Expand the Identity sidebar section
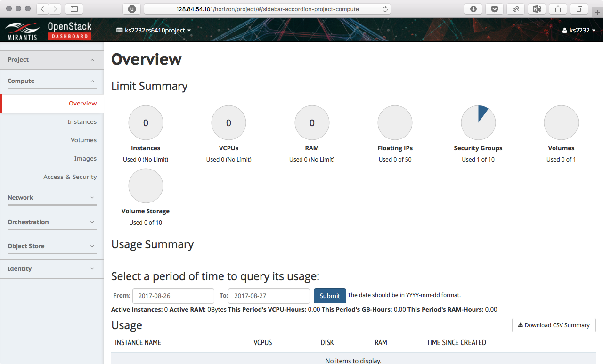The width and height of the screenshot is (603, 364). (52, 269)
